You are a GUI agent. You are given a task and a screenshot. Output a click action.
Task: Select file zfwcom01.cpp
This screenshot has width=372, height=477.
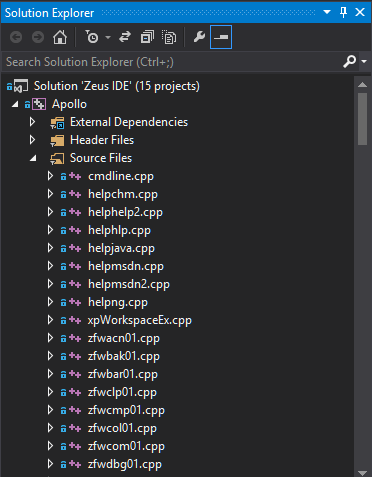coord(126,446)
